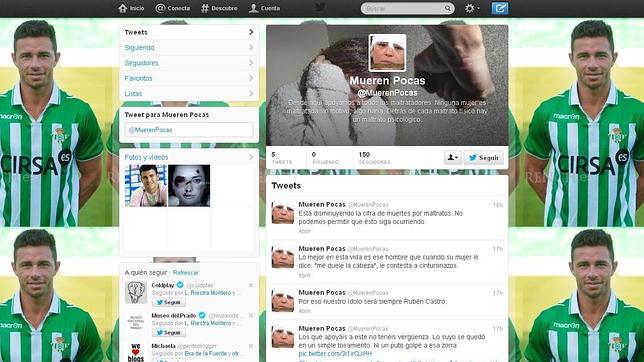The image size is (644, 362).
Task: Click avatar on the pic.twitter.com tweet
Action: point(283,337)
